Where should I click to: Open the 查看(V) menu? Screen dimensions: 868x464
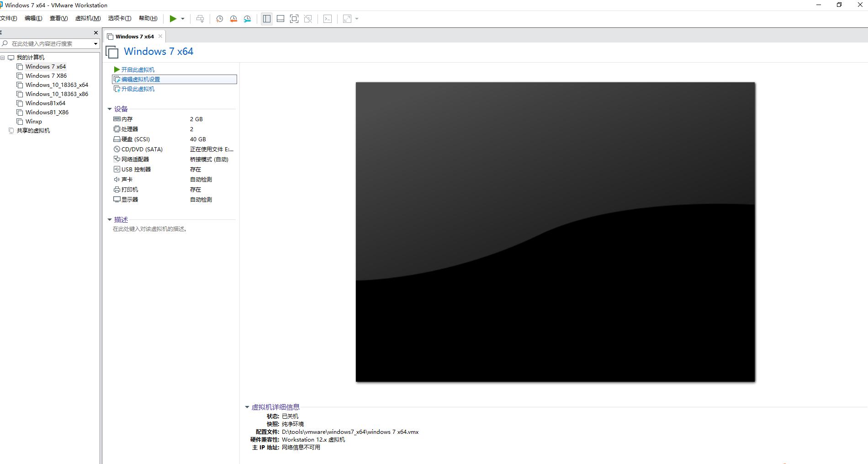click(x=58, y=18)
